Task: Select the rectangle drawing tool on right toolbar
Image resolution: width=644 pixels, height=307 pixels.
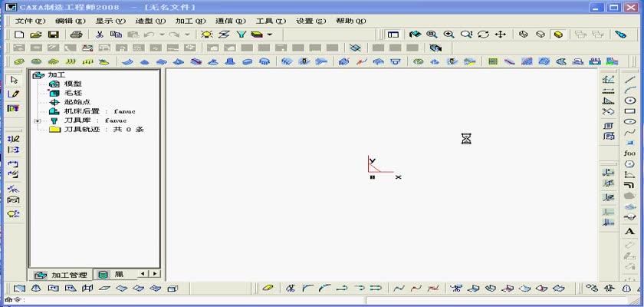Action: point(629,111)
